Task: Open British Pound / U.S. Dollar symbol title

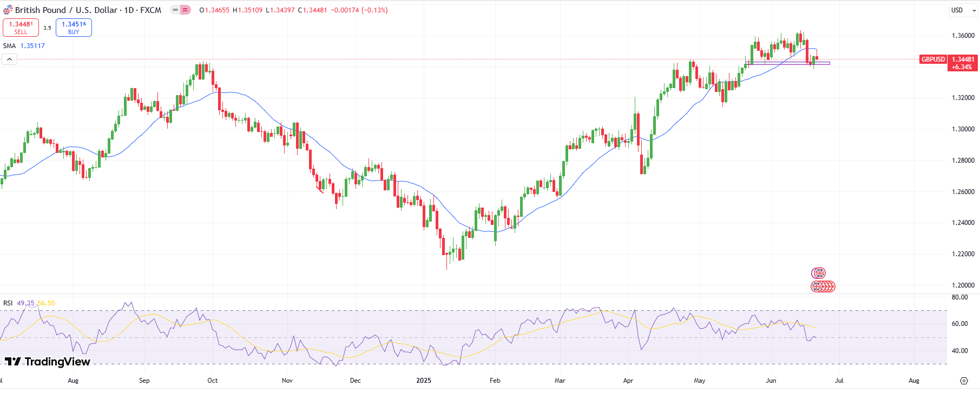Action: [88, 10]
